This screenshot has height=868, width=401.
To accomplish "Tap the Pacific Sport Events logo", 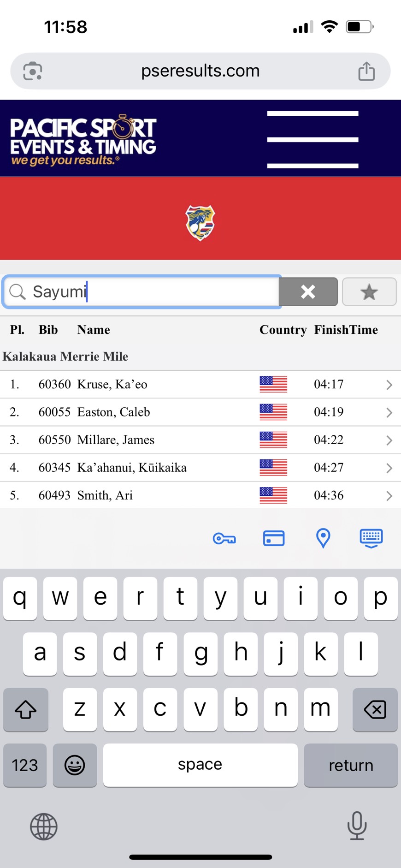I will click(83, 140).
